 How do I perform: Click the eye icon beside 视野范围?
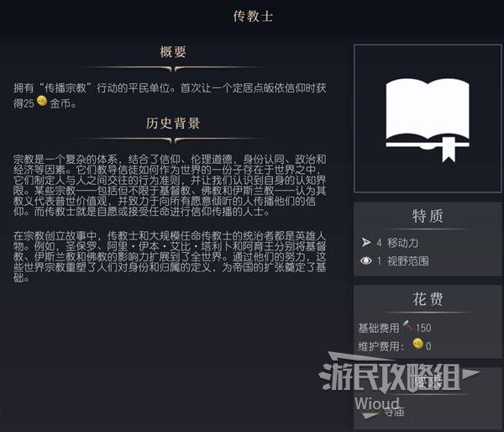(x=366, y=261)
